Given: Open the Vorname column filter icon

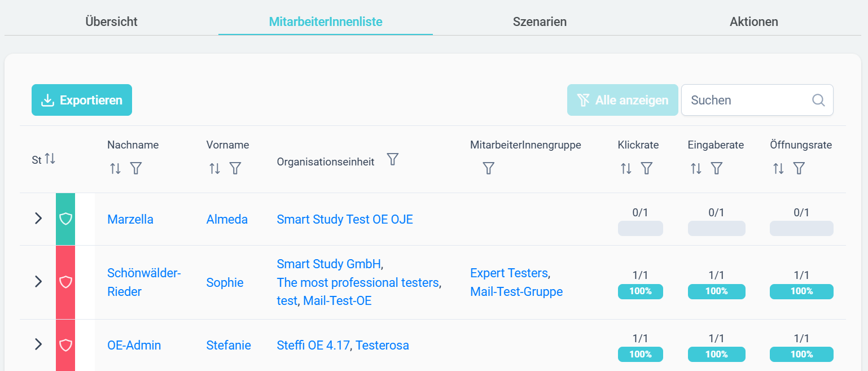Looking at the screenshot, I should click(235, 168).
